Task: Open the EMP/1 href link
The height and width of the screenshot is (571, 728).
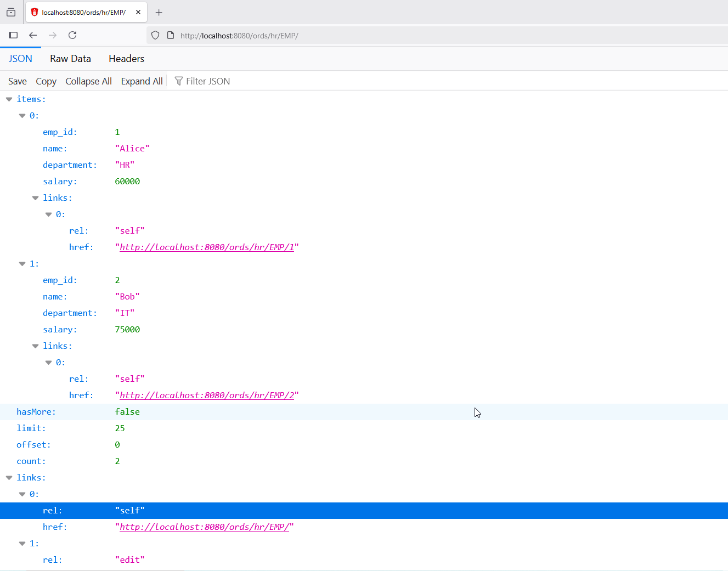Action: 207,247
